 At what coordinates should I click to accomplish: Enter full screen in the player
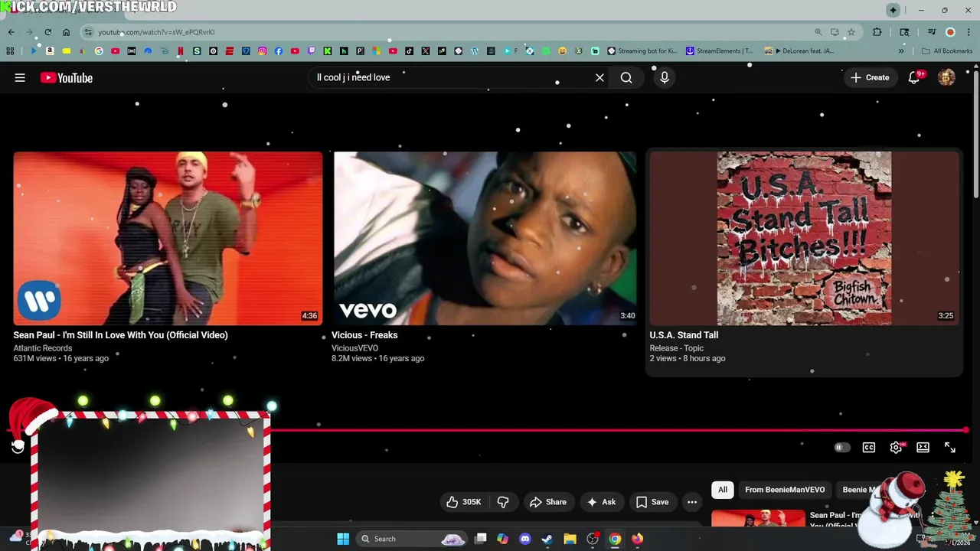click(x=950, y=448)
